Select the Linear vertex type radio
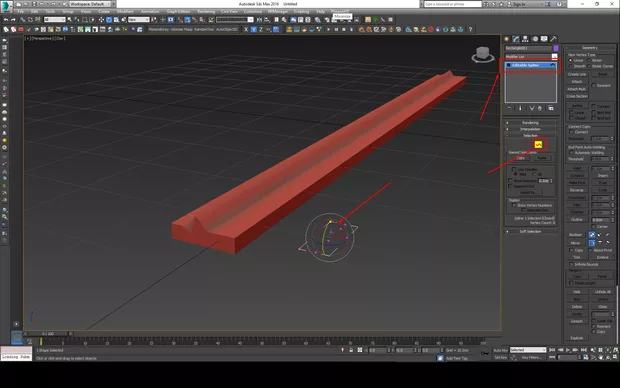The height and width of the screenshot is (388, 620). click(571, 61)
